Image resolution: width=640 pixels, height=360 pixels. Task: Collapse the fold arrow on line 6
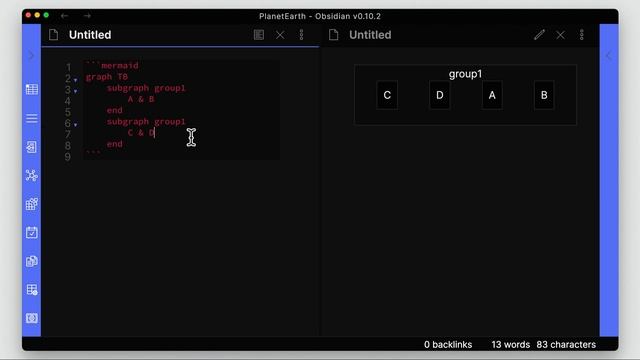pos(76,125)
